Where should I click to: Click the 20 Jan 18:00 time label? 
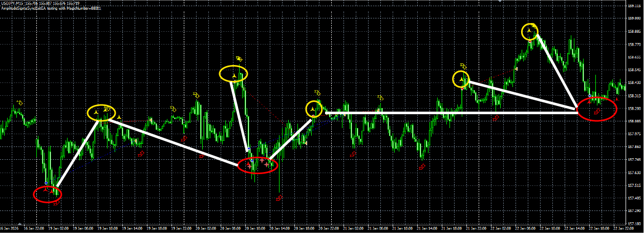[x=304, y=228]
